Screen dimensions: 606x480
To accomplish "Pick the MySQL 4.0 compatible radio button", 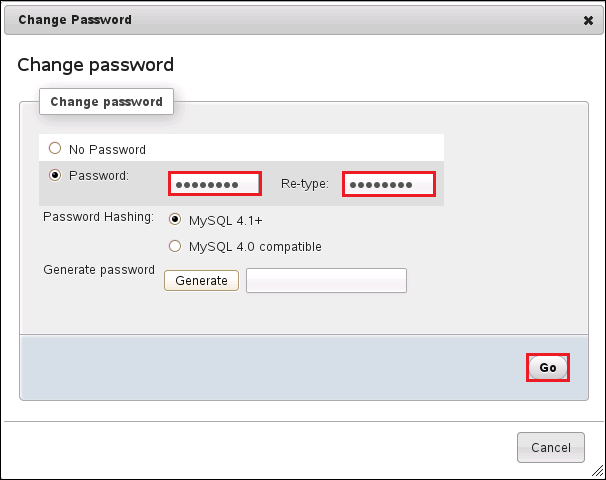I will (175, 246).
